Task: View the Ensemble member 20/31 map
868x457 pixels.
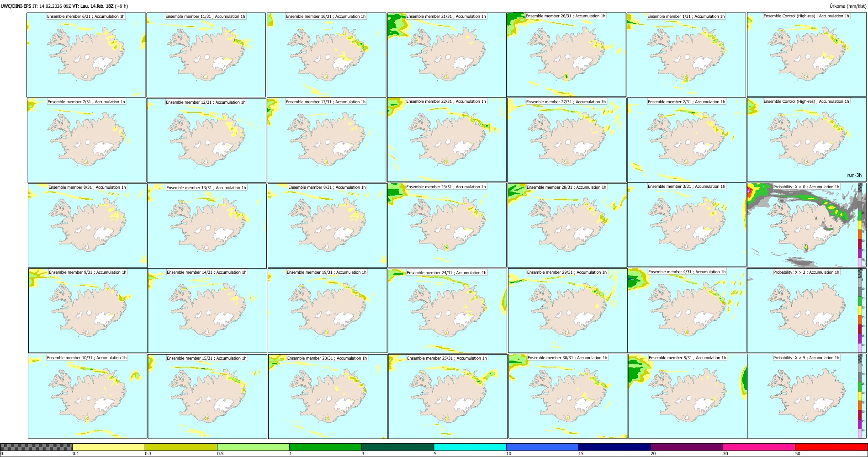Action: pos(328,396)
